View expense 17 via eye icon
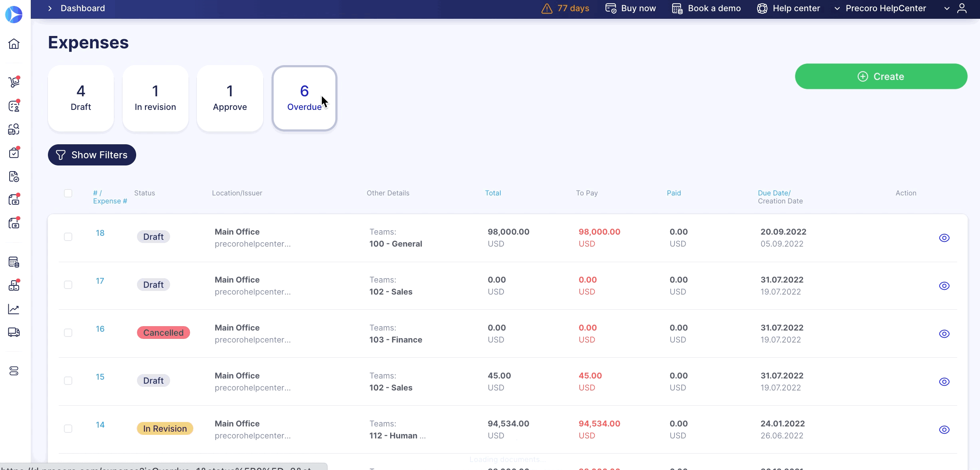This screenshot has height=470, width=980. pos(944,286)
